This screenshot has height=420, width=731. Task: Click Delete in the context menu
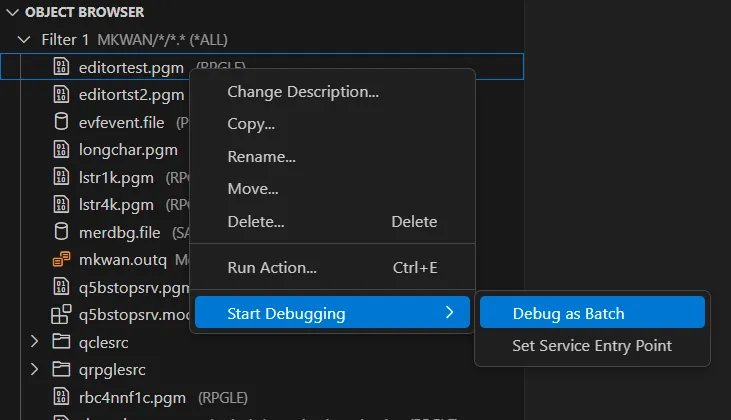256,221
